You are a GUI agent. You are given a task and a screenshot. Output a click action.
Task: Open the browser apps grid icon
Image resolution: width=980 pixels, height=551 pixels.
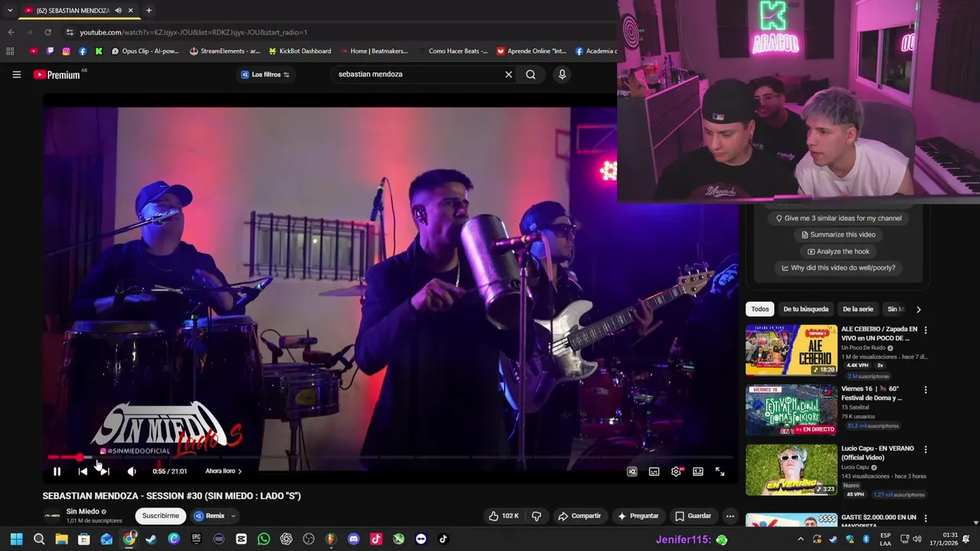coord(10,51)
